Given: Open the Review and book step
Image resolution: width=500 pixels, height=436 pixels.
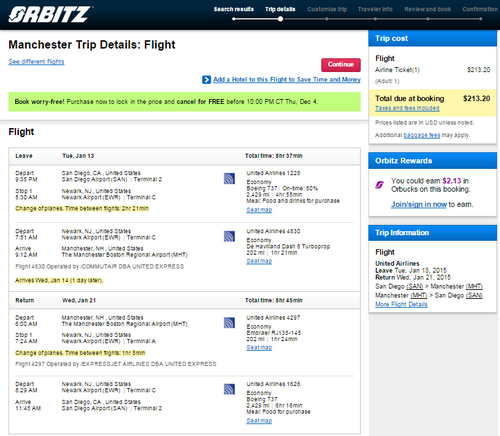Looking at the screenshot, I should coord(428,9).
